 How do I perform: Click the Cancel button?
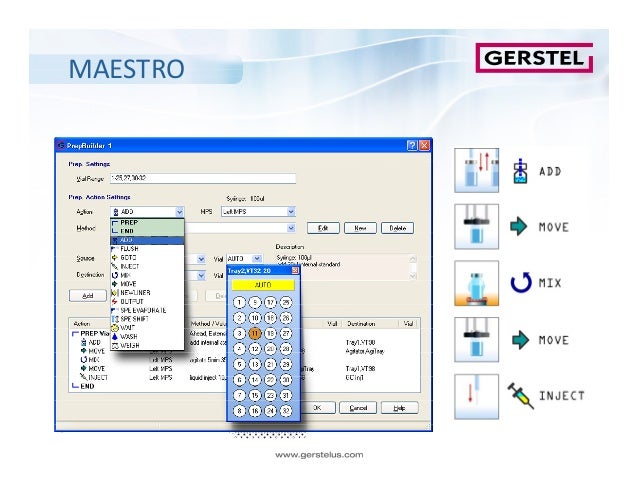tap(358, 408)
